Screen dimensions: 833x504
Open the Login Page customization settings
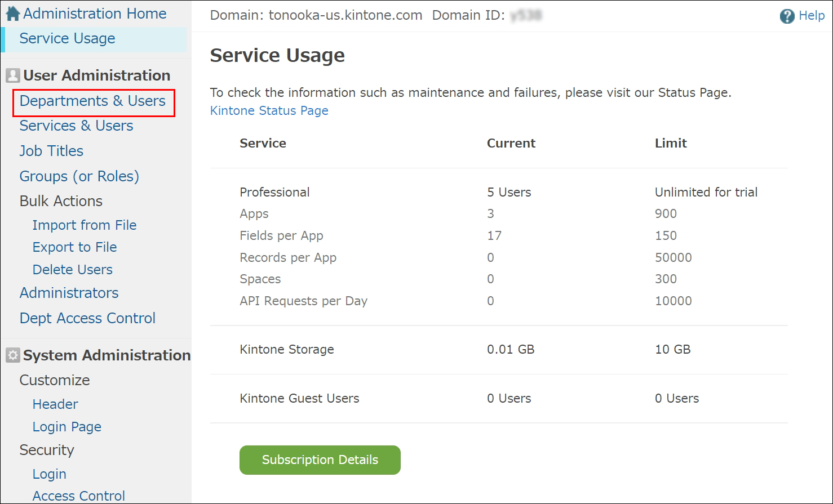(67, 426)
